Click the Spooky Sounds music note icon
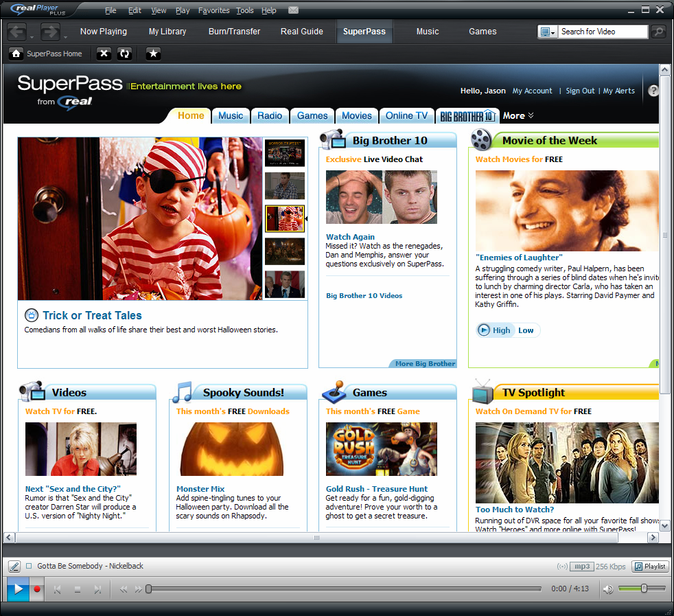 (183, 392)
